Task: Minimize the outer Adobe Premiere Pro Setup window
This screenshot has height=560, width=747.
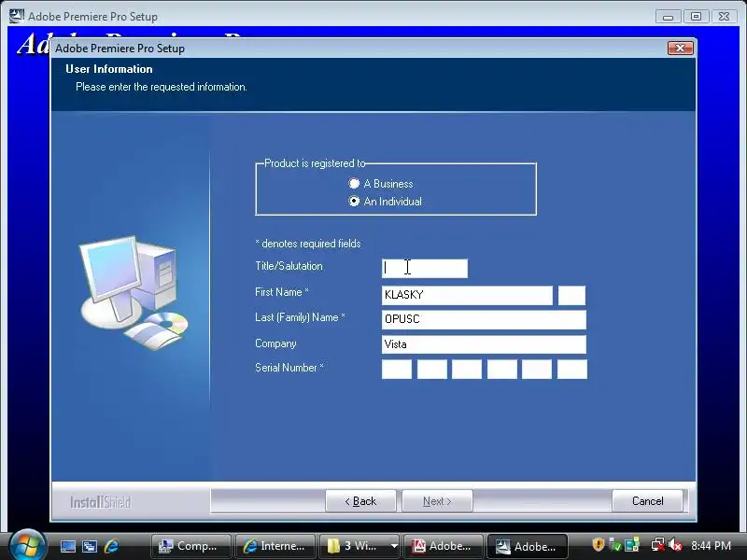Action: click(x=668, y=17)
